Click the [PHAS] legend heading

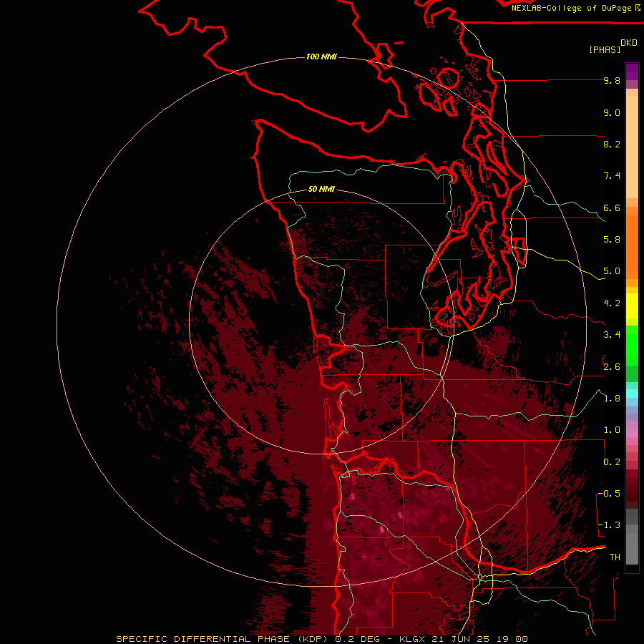coord(605,49)
